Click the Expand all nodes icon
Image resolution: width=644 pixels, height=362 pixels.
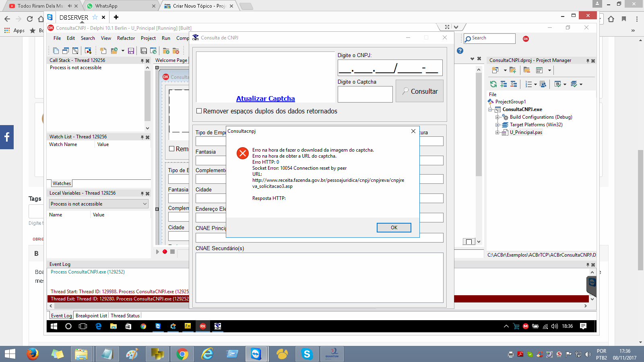tap(504, 84)
